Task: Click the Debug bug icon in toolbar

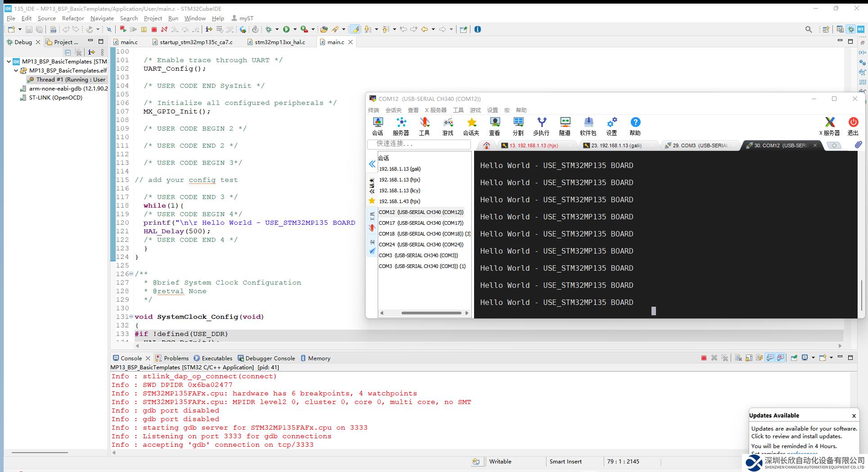Action: click(x=269, y=29)
